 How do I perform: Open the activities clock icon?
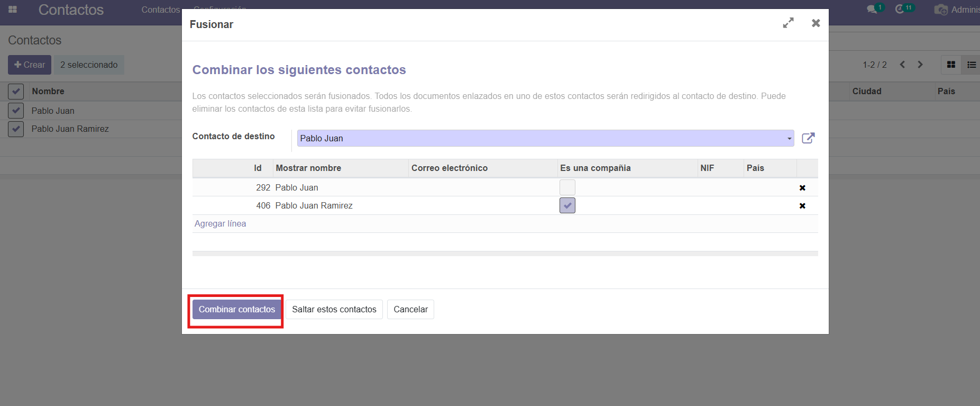point(900,10)
